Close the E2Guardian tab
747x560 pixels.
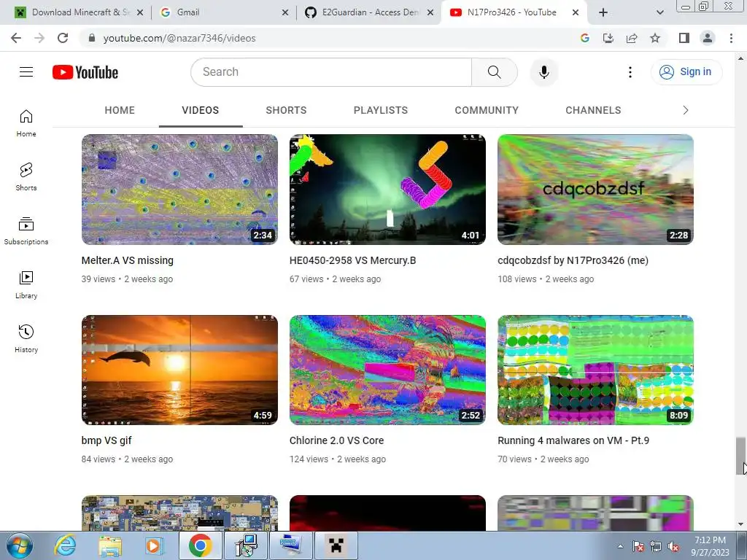pyautogui.click(x=430, y=12)
